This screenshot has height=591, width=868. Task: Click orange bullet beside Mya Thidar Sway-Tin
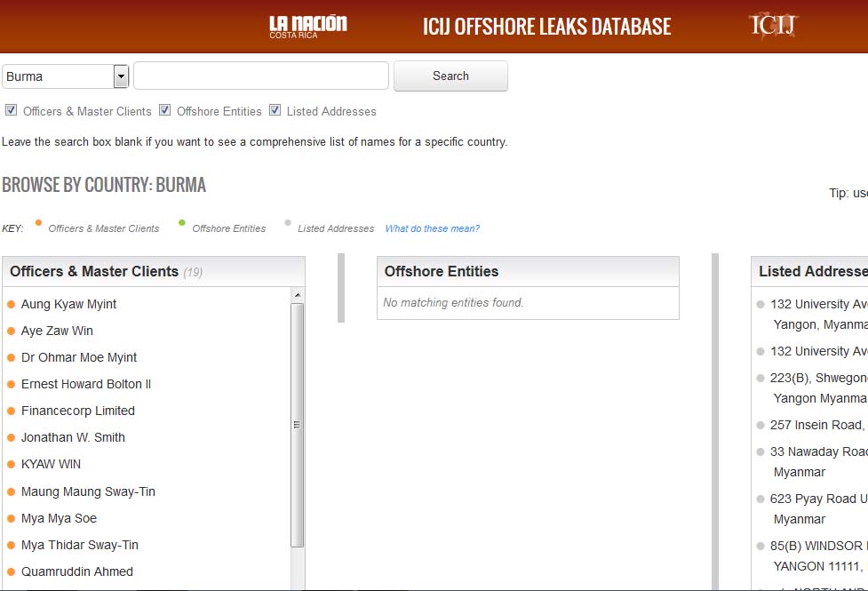click(x=11, y=545)
